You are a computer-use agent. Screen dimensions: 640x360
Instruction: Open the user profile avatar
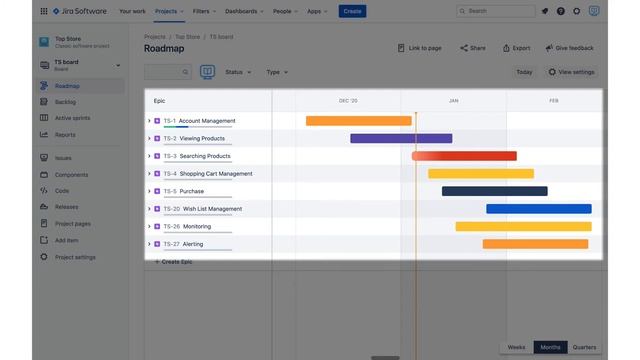pos(594,11)
